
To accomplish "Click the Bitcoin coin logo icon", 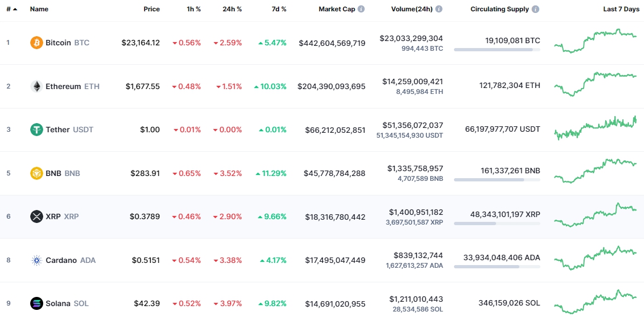I will tap(37, 43).
